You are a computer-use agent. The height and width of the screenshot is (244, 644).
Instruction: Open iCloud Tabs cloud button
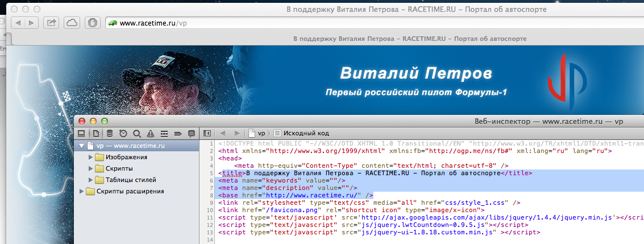coord(72,23)
